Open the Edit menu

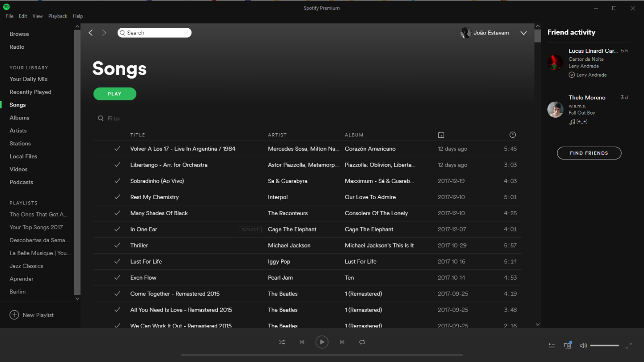point(23,16)
